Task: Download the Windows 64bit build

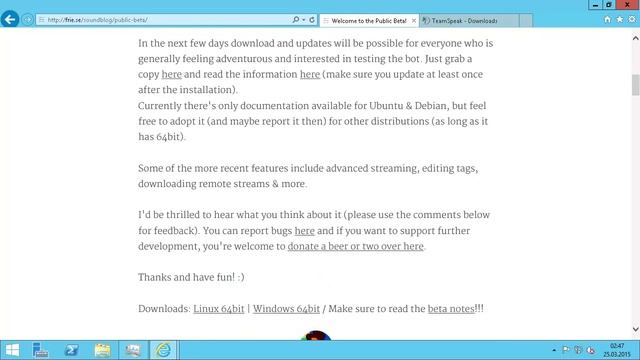Action: click(x=286, y=309)
